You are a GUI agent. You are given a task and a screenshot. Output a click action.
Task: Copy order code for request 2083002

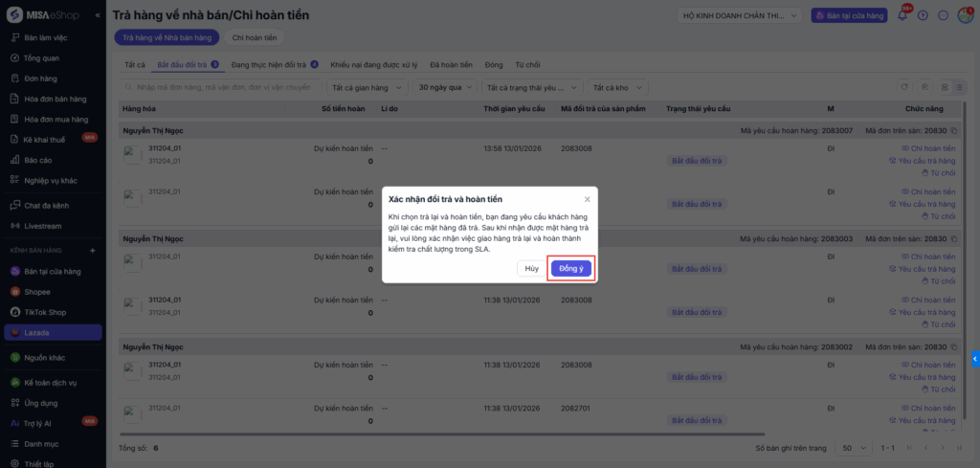point(954,346)
